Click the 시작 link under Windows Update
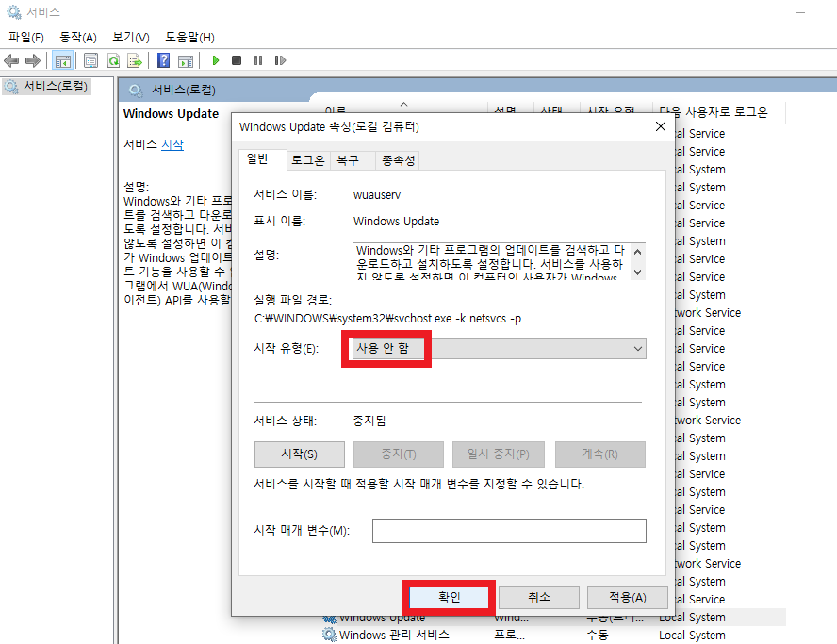The width and height of the screenshot is (837, 644). coord(172,144)
